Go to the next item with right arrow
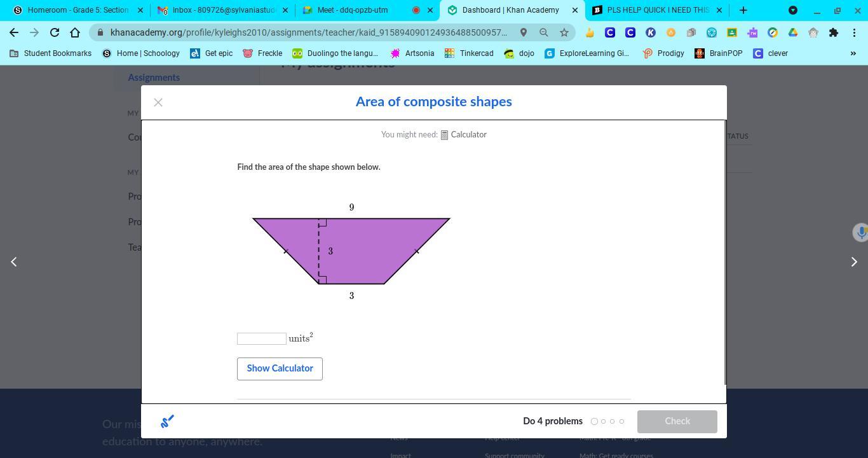This screenshot has height=458, width=868. 854,261
